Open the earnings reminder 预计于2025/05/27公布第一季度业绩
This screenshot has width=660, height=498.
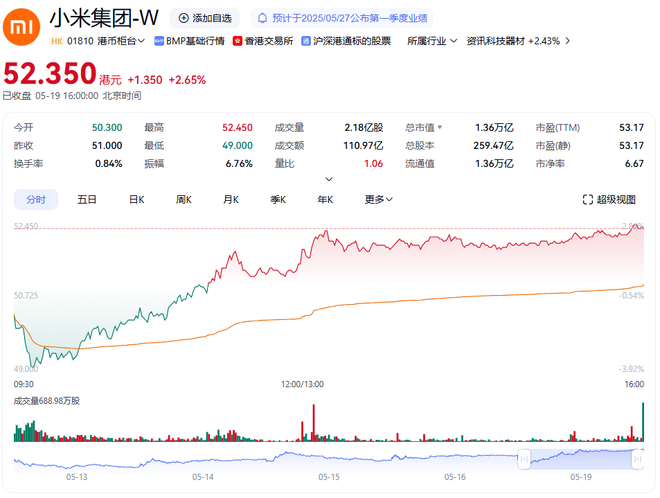[342, 18]
